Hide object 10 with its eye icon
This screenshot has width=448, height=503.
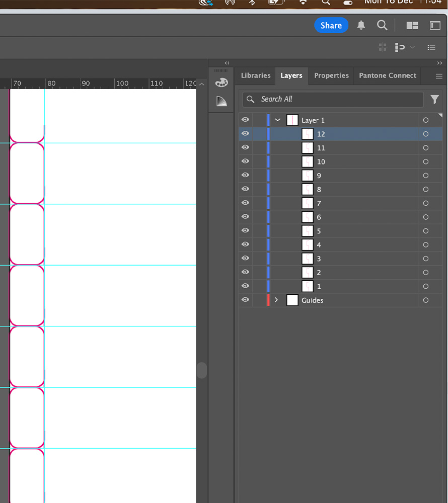(245, 161)
